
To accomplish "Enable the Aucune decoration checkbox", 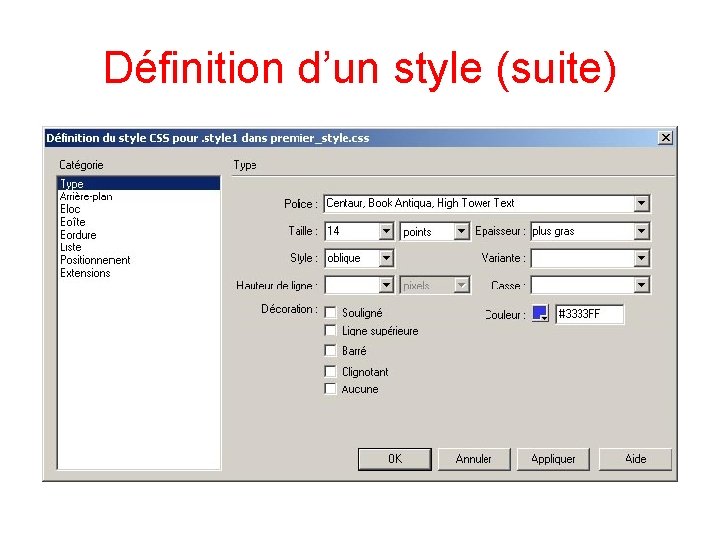I will (x=331, y=389).
